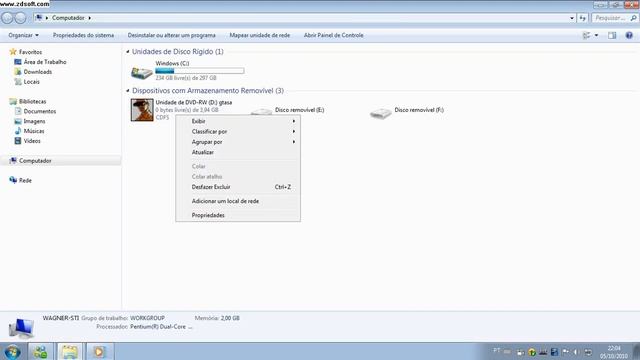Click Propriedades do sistema toolbar button
The width and height of the screenshot is (640, 360).
tap(83, 36)
